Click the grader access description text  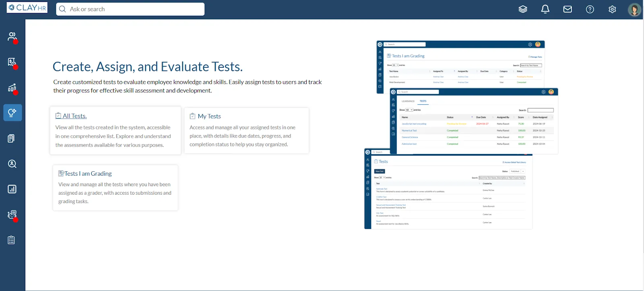115,193
